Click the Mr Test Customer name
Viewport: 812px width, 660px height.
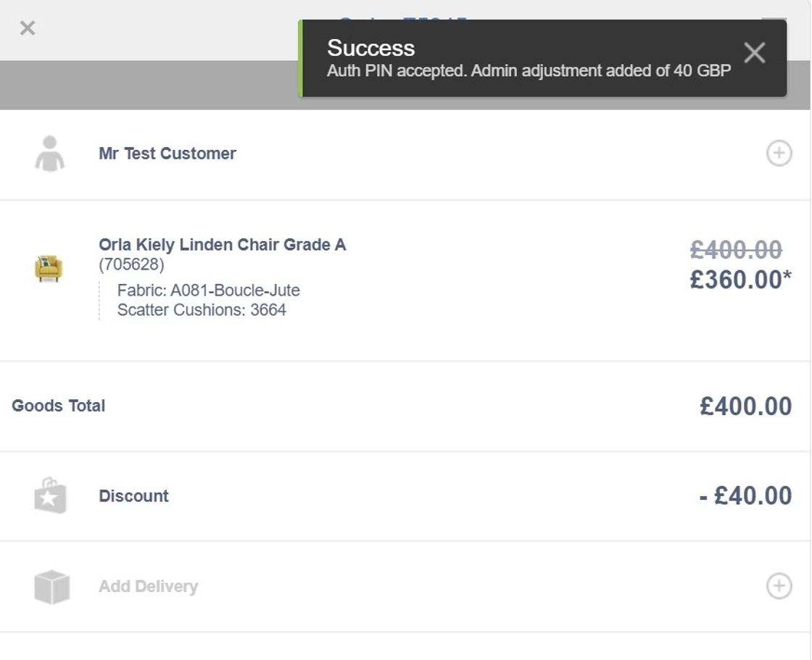[x=167, y=154]
